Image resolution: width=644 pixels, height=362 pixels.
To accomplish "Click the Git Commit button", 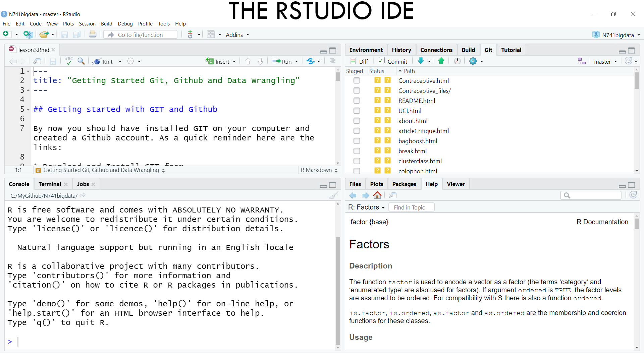I will click(393, 61).
